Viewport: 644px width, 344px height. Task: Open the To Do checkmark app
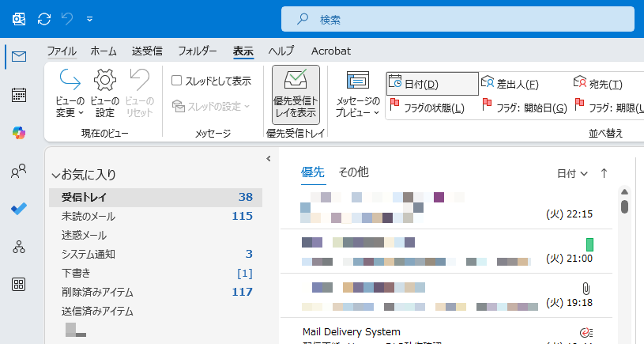click(19, 209)
